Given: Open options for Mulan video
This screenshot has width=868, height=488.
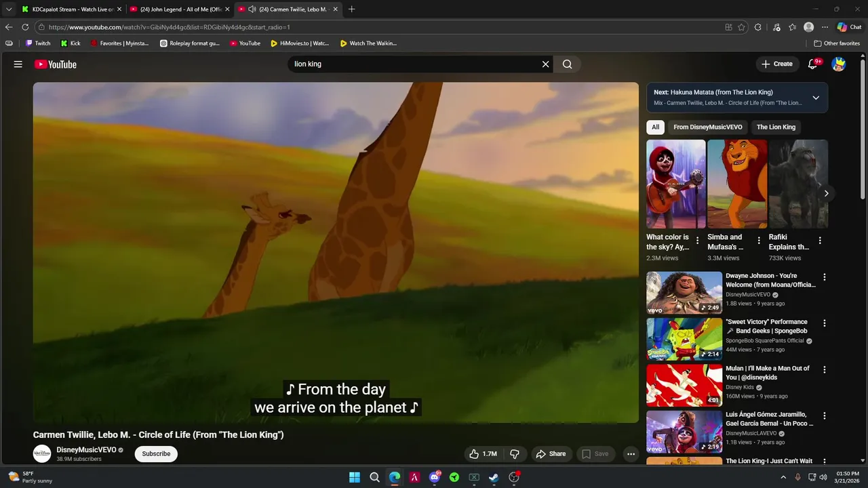Looking at the screenshot, I should click(x=825, y=370).
